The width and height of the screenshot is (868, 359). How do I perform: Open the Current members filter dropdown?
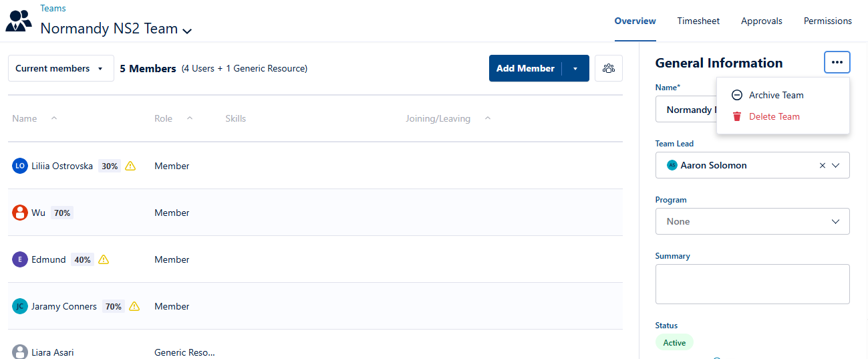tap(61, 68)
